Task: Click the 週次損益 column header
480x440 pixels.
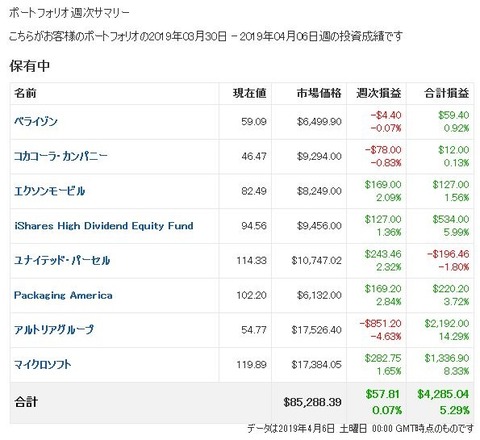Action: pos(379,93)
